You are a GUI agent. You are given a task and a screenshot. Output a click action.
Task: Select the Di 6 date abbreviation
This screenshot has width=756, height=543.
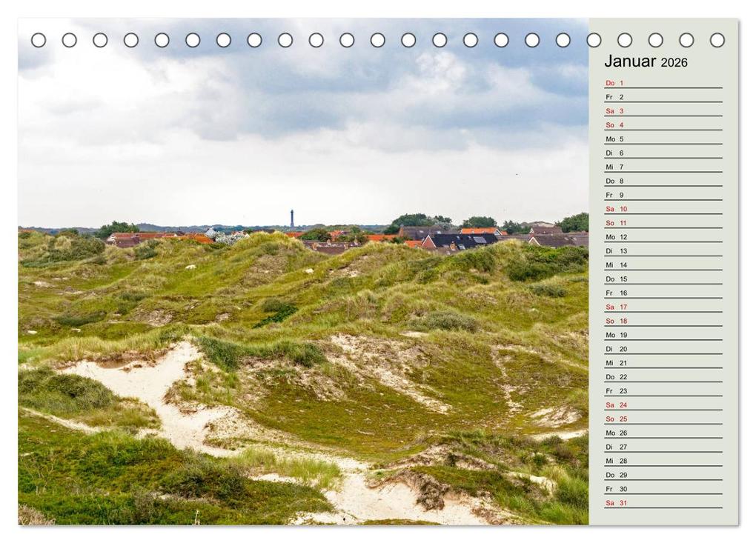click(613, 153)
